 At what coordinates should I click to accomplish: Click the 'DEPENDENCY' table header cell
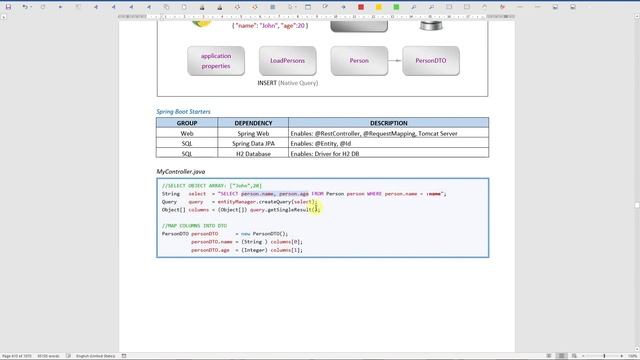tap(253, 123)
